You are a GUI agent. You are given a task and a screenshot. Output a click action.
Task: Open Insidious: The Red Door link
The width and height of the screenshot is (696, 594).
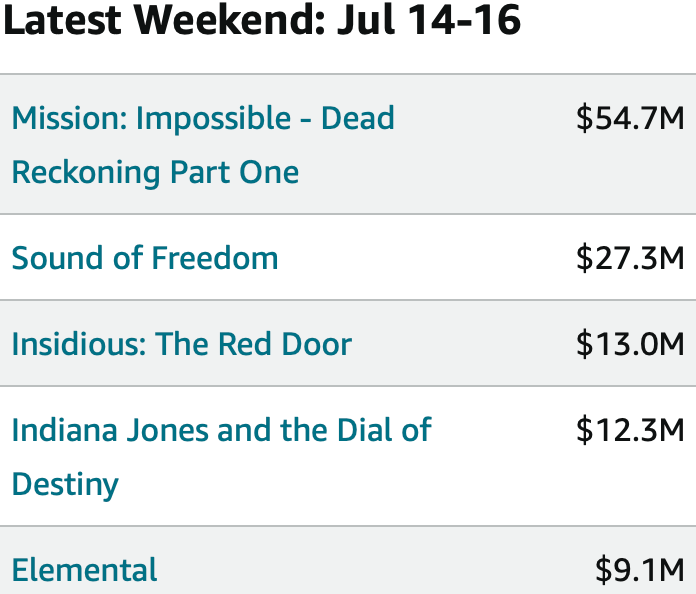tap(182, 344)
